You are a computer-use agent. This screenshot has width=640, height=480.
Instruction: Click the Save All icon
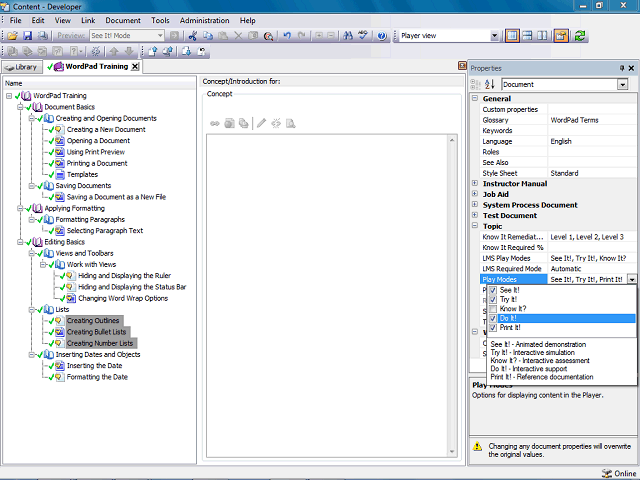(x=42, y=36)
